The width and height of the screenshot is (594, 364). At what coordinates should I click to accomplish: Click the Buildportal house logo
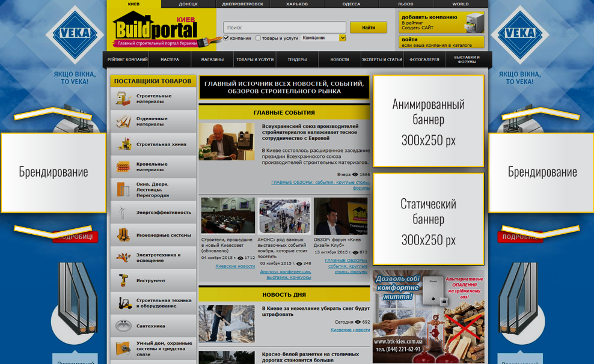(156, 29)
